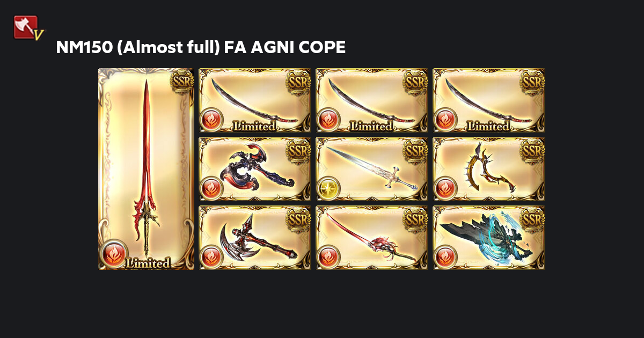Click the light element icon on silver sword
The image size is (644, 338).
coord(328,188)
